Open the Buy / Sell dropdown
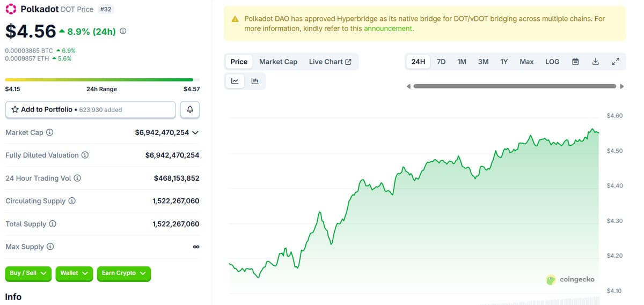 pos(28,273)
